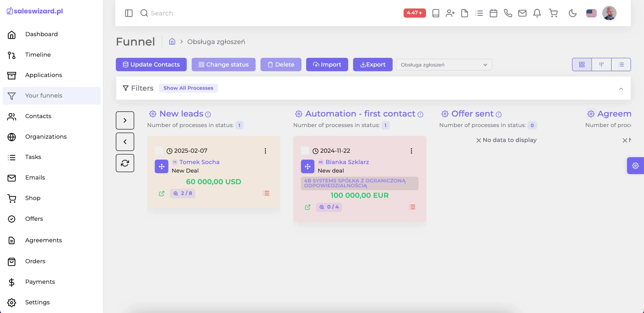
Task: Open the Obsługa zgłoszeń funnel dropdown
Action: [x=444, y=65]
